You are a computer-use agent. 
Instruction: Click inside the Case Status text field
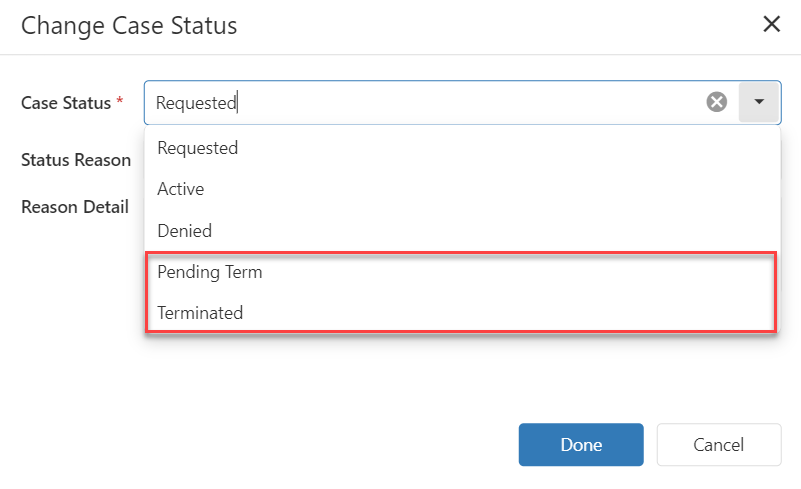tap(450, 102)
